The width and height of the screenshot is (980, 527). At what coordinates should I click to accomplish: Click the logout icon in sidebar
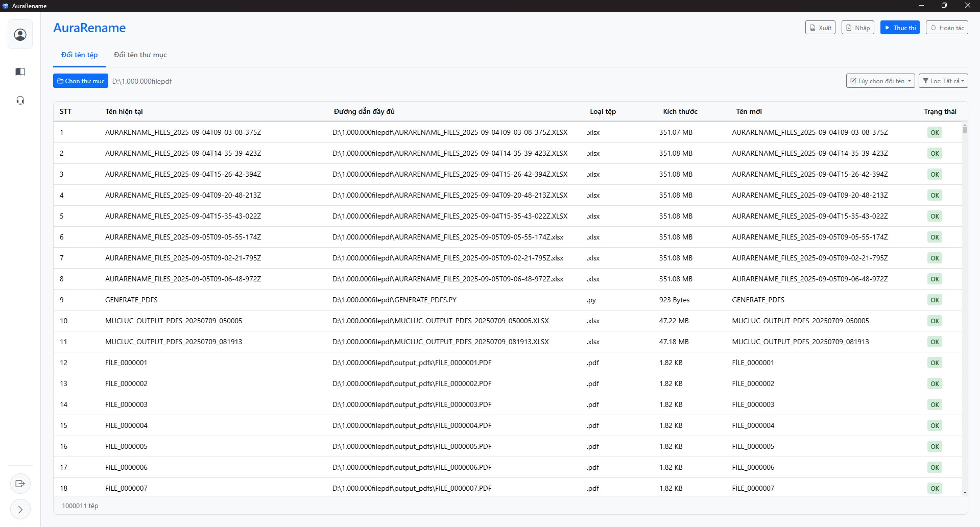point(20,484)
